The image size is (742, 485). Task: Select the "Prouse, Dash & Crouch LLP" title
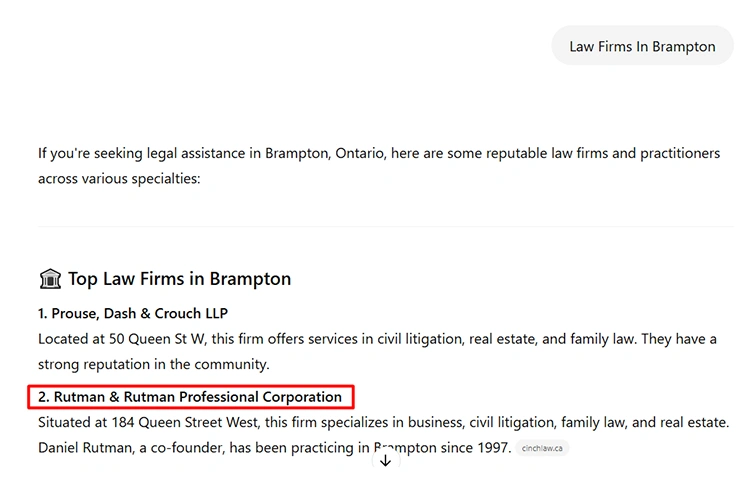(x=133, y=313)
